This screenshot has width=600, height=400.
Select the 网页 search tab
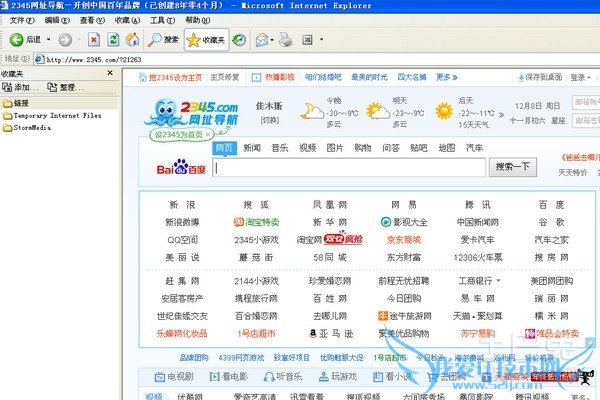point(224,148)
